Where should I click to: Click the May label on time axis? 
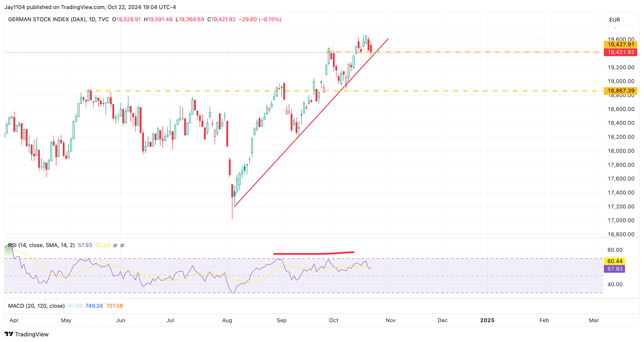(x=66, y=321)
